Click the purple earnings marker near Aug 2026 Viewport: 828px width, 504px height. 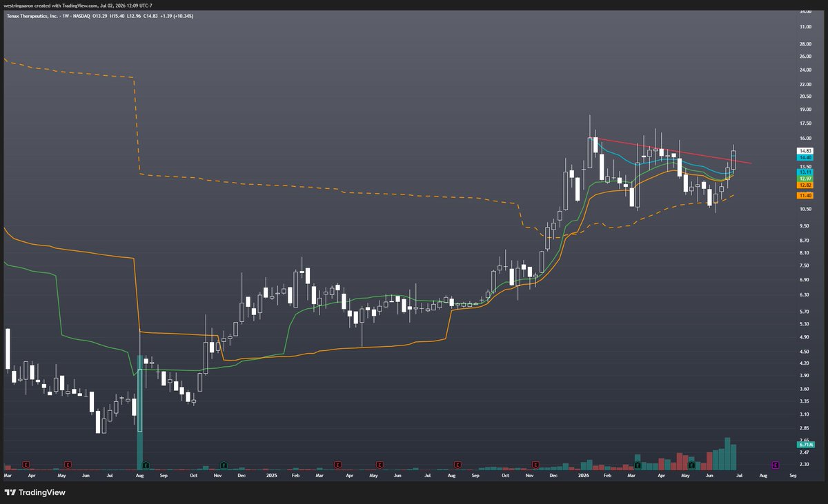775,465
